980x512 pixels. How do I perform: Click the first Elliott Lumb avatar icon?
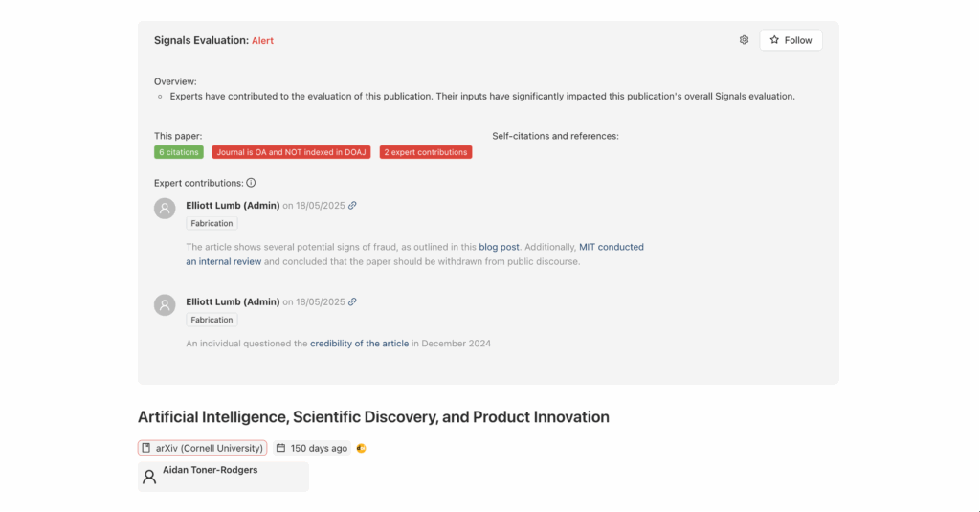click(165, 209)
